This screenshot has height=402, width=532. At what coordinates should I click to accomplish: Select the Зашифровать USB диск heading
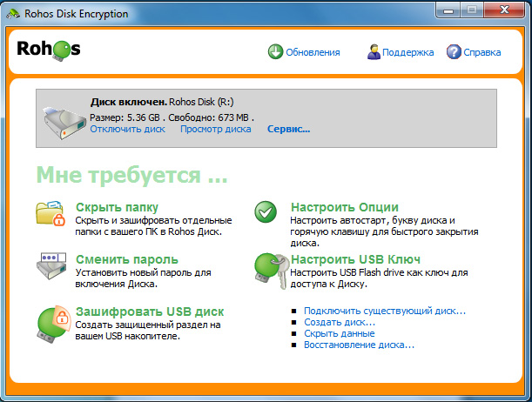click(150, 312)
